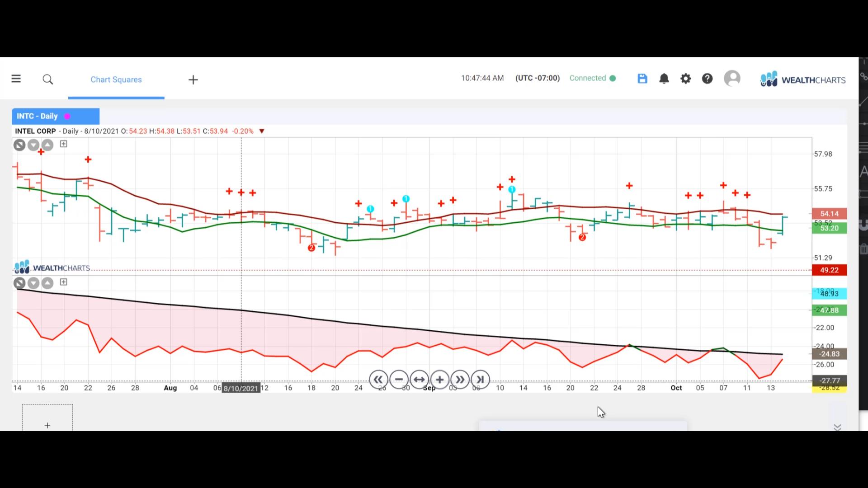Move price pane down with arrow icon
Viewport: 868px width, 488px height.
pos(33,145)
